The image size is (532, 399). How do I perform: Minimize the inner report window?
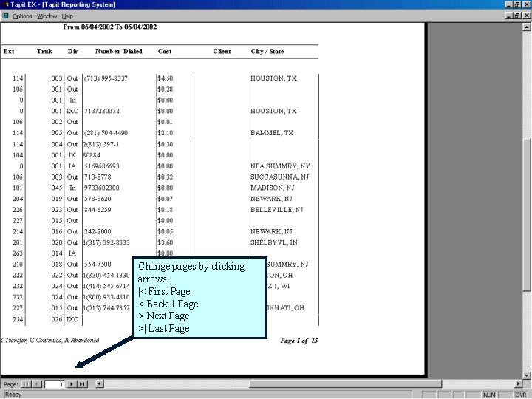click(509, 16)
